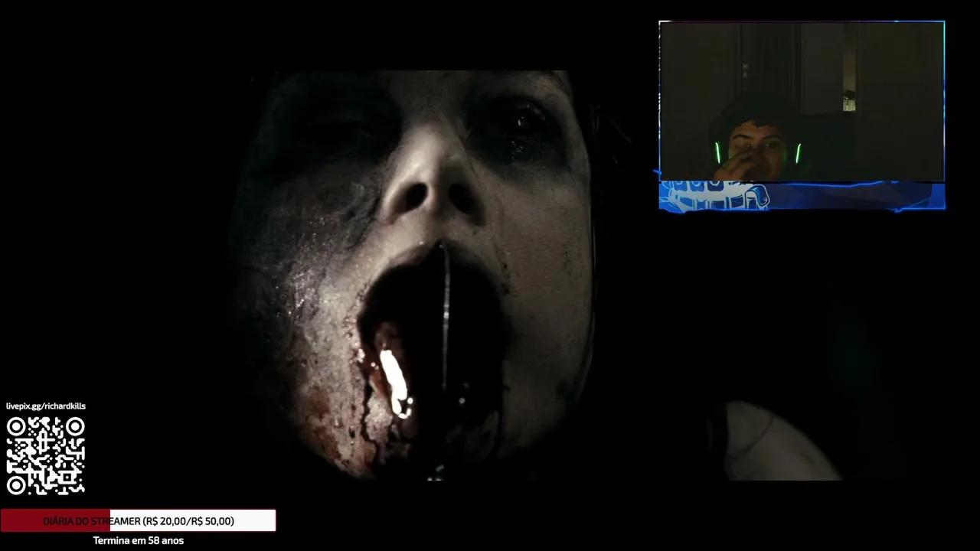Click the livepix.gg/richardkills link text
This screenshot has width=980, height=551.
pyautogui.click(x=46, y=406)
